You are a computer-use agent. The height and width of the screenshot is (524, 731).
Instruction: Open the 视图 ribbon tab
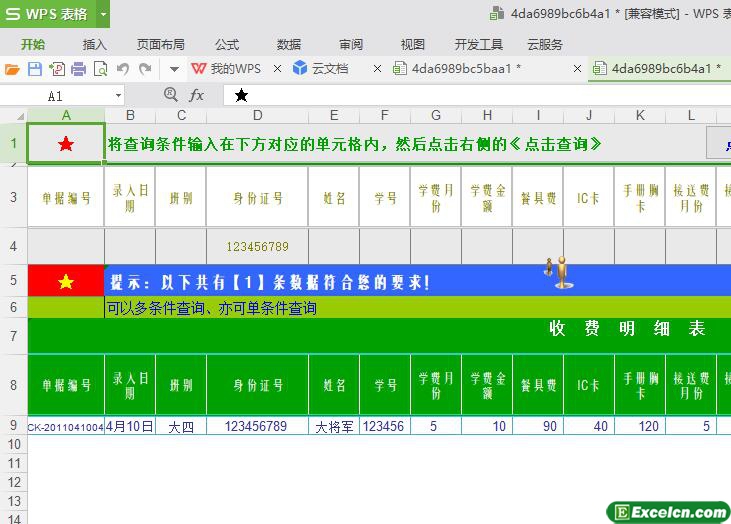tap(413, 44)
